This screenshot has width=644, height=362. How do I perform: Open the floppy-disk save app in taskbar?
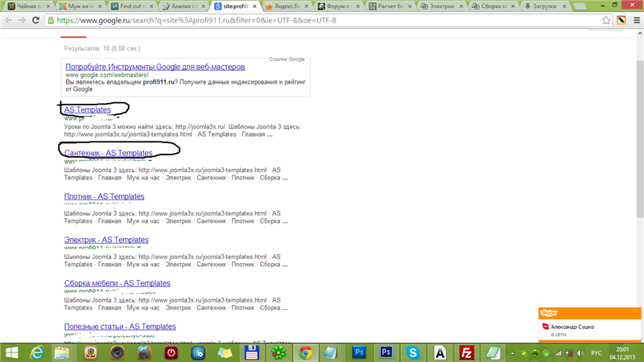(251, 353)
